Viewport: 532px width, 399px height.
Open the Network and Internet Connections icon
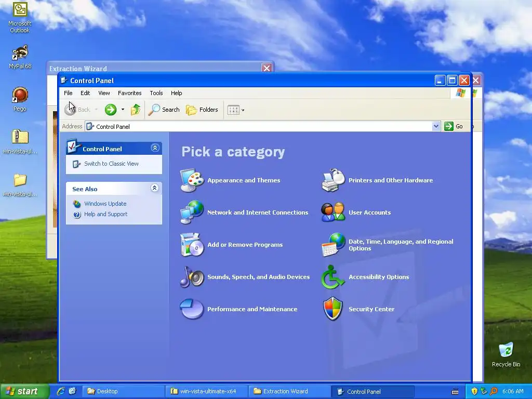pyautogui.click(x=192, y=212)
